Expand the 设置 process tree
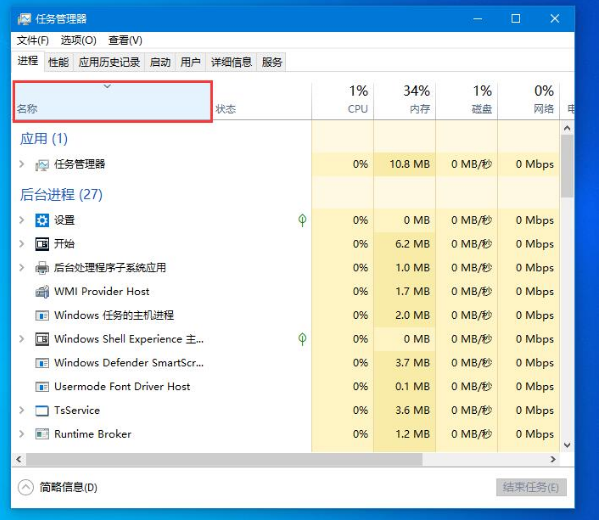This screenshot has height=520, width=600. pyautogui.click(x=22, y=220)
